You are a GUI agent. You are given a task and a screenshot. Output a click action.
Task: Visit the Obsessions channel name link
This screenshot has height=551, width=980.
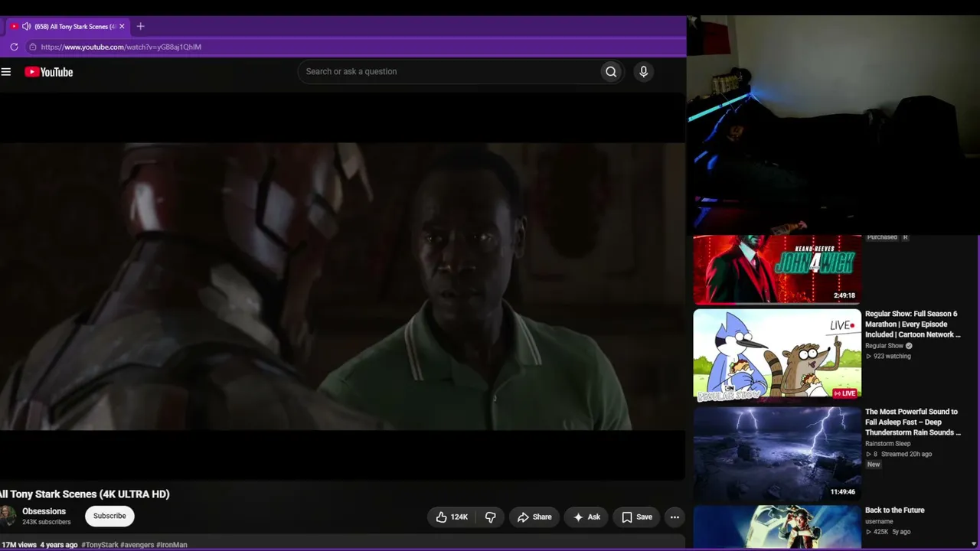click(44, 511)
